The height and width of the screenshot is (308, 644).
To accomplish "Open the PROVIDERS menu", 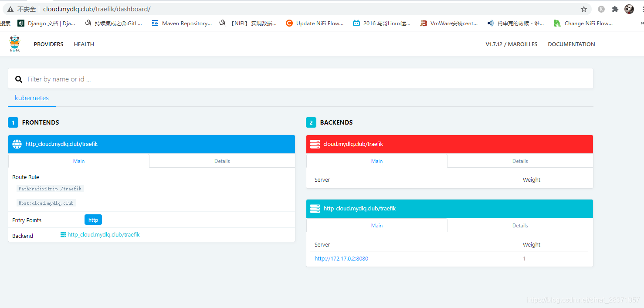I will 49,44.
